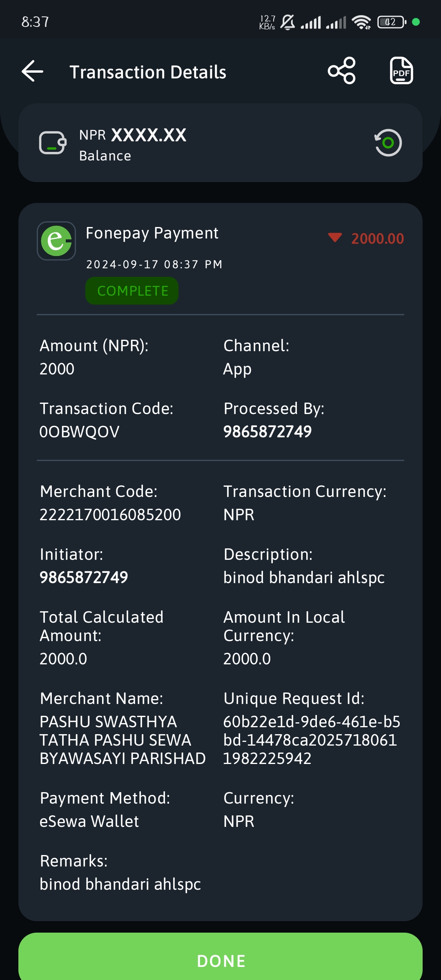Tap the Initiator number 9865872749
Image resolution: width=441 pixels, height=980 pixels.
point(84,577)
